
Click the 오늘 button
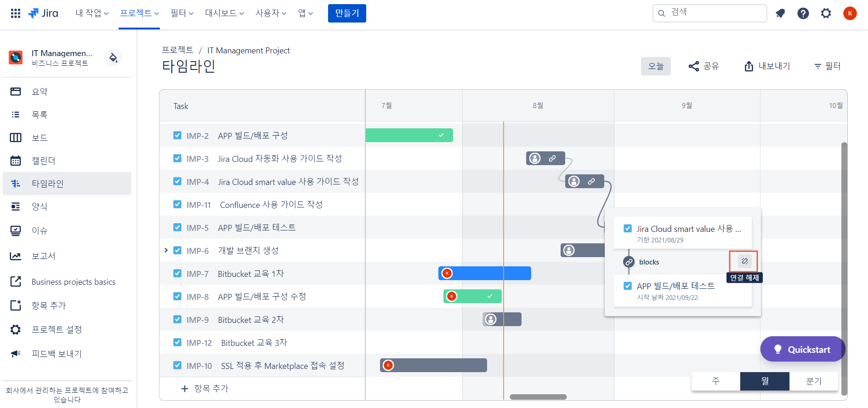[656, 66]
